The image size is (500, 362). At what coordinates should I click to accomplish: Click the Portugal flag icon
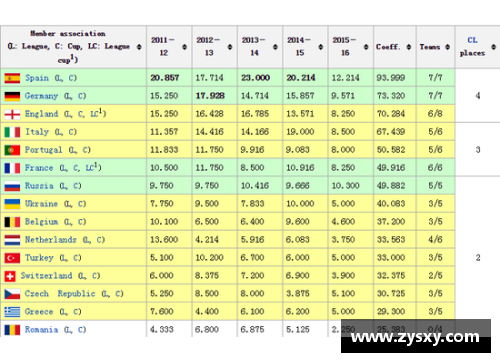click(x=12, y=150)
